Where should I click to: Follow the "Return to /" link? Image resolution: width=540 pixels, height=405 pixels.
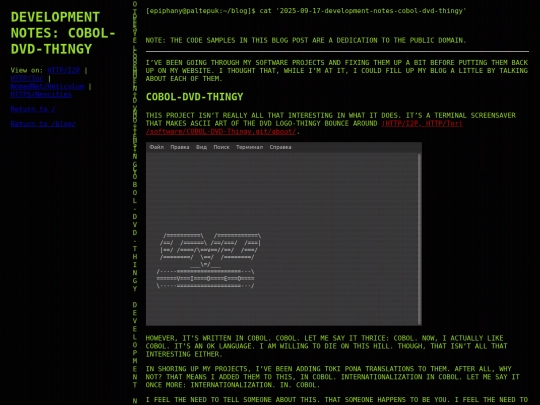pyautogui.click(x=33, y=109)
